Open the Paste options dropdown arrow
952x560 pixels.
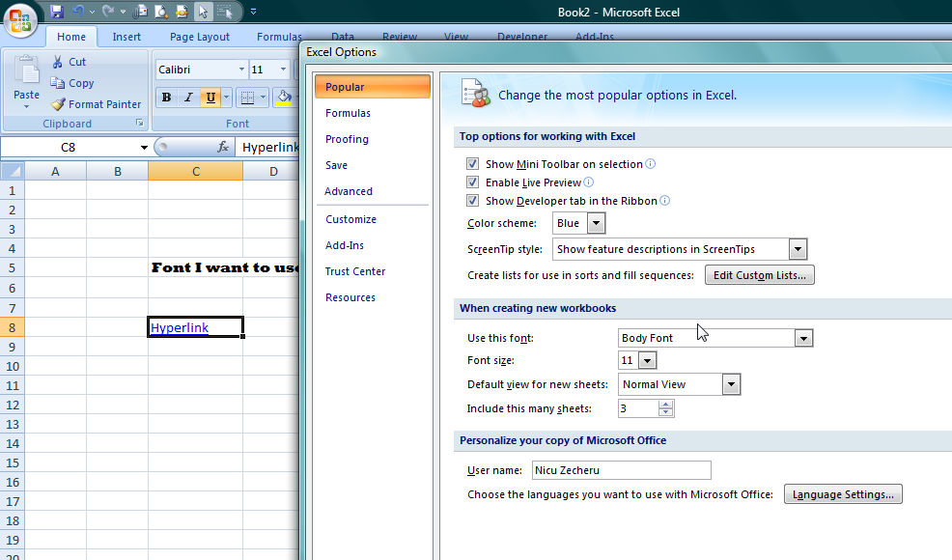(x=27, y=106)
